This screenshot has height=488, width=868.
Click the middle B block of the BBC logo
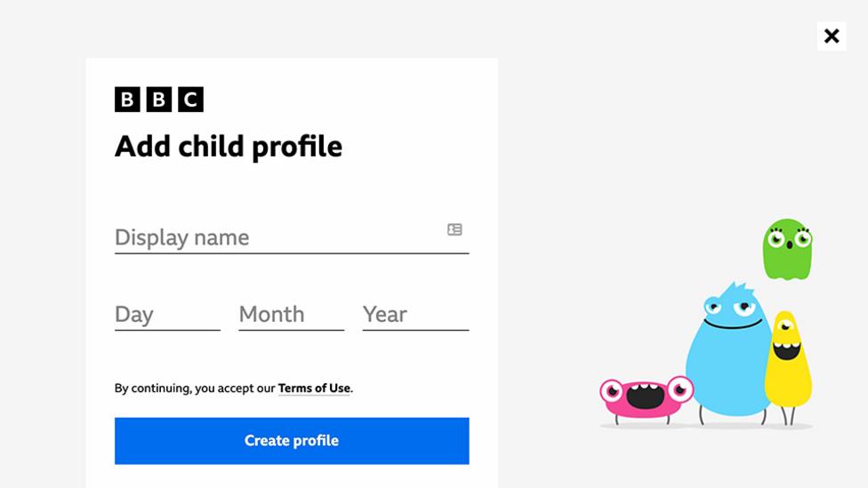159,100
